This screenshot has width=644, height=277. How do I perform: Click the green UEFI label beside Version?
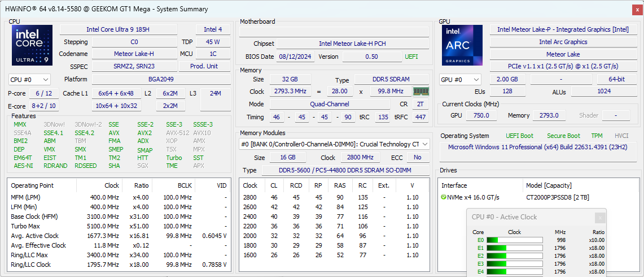[411, 57]
